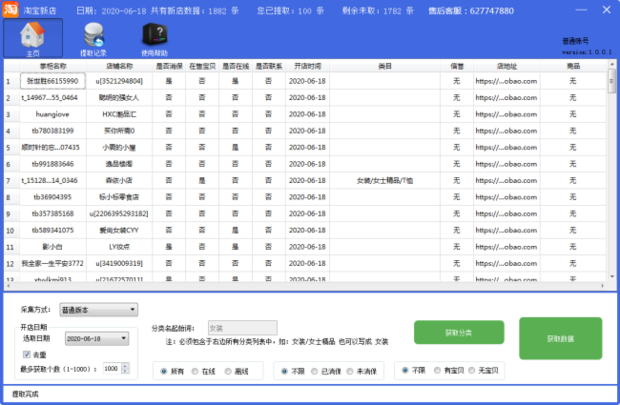620x405 pixels.
Task: Sort by the 店铺名称 column header
Action: 119,66
